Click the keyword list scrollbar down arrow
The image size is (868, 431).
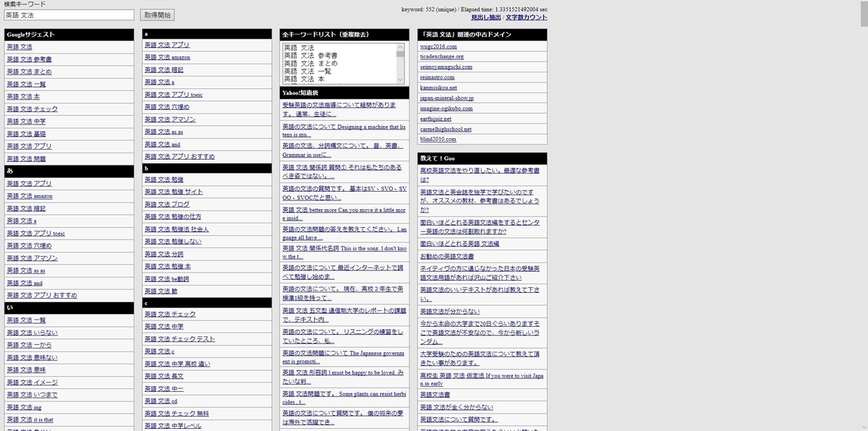401,80
